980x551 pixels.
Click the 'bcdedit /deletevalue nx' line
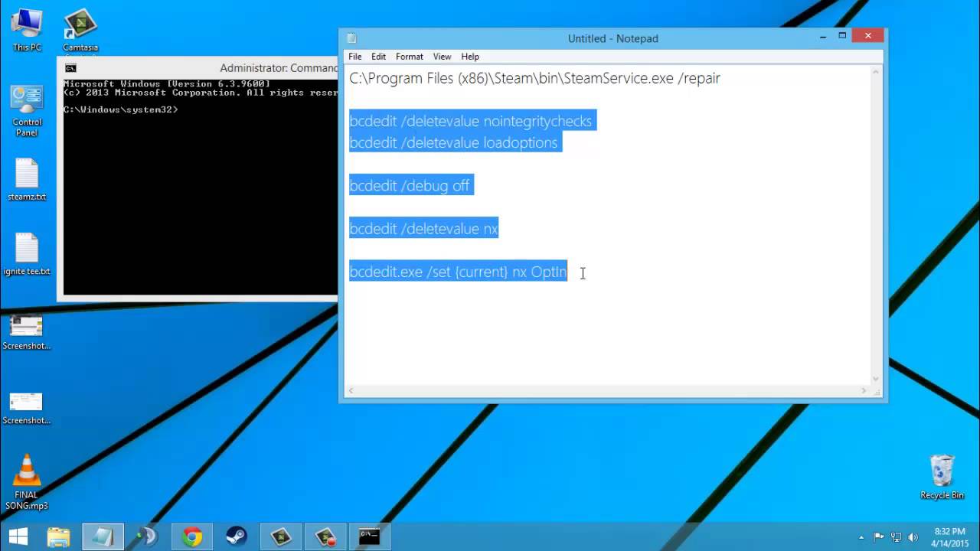424,228
